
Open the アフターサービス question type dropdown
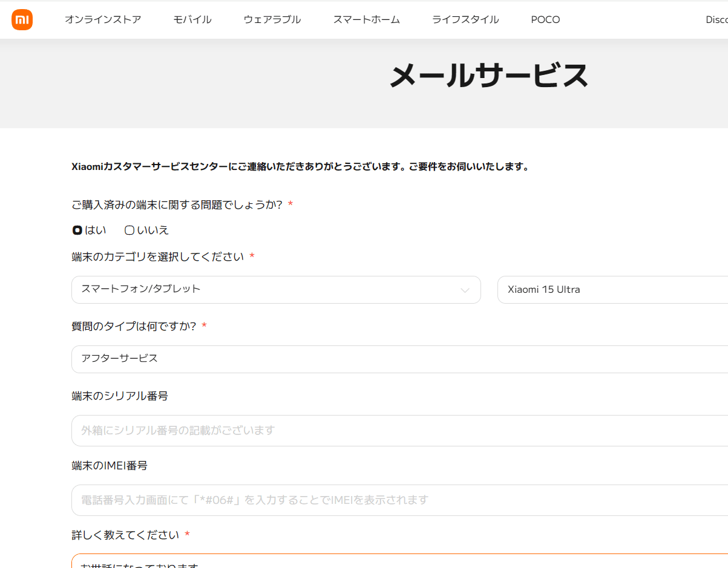tap(399, 359)
